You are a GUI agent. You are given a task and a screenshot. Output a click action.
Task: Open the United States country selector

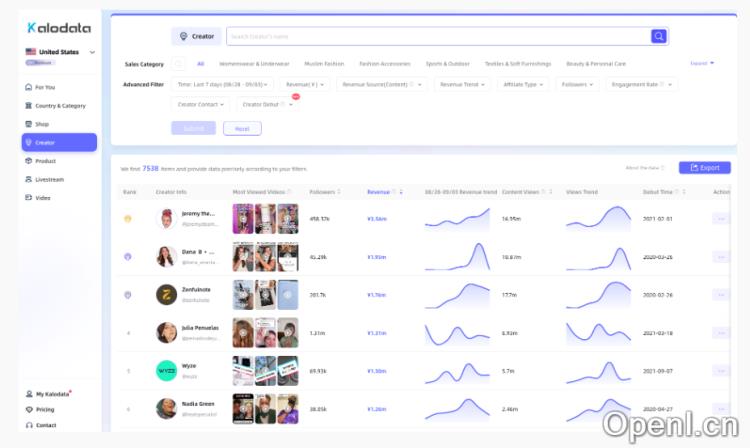pos(60,52)
